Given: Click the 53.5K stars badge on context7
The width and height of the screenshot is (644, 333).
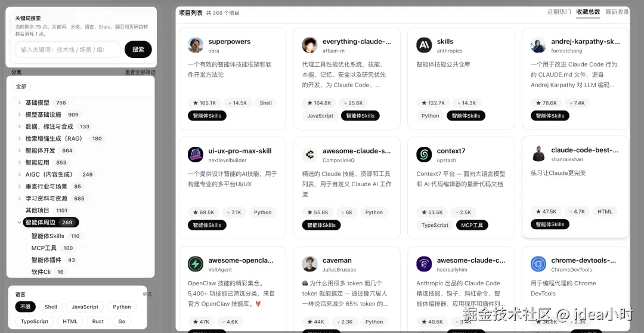Looking at the screenshot, I should (x=432, y=212).
